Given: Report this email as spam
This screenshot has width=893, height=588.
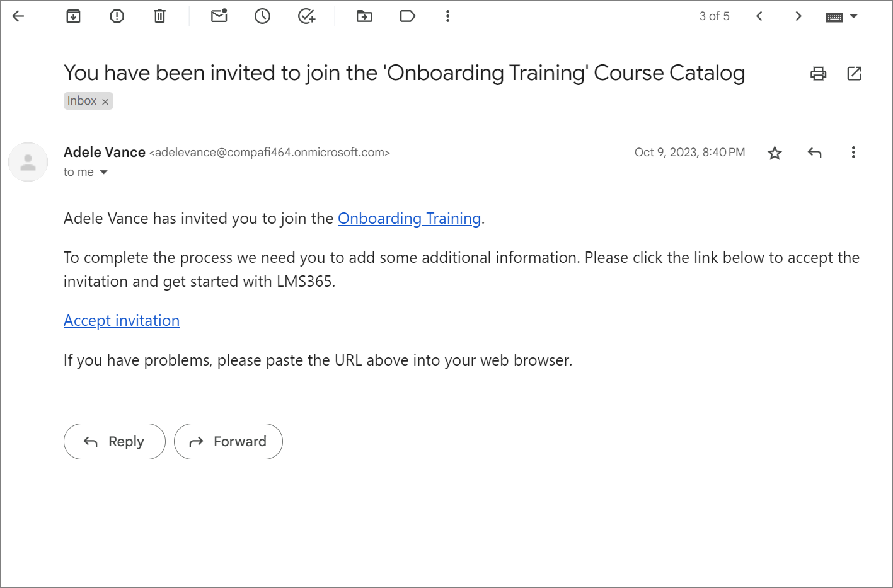Looking at the screenshot, I should (x=117, y=16).
